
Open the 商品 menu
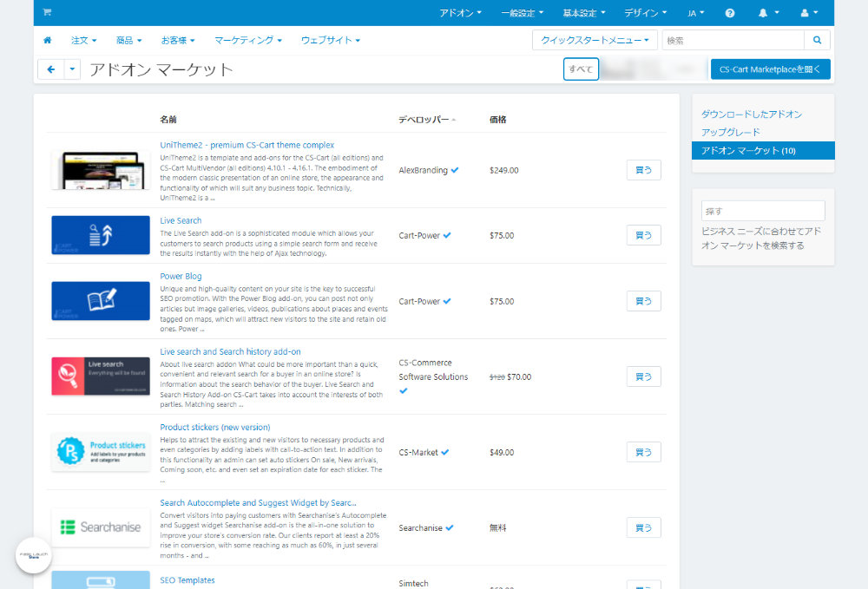129,40
